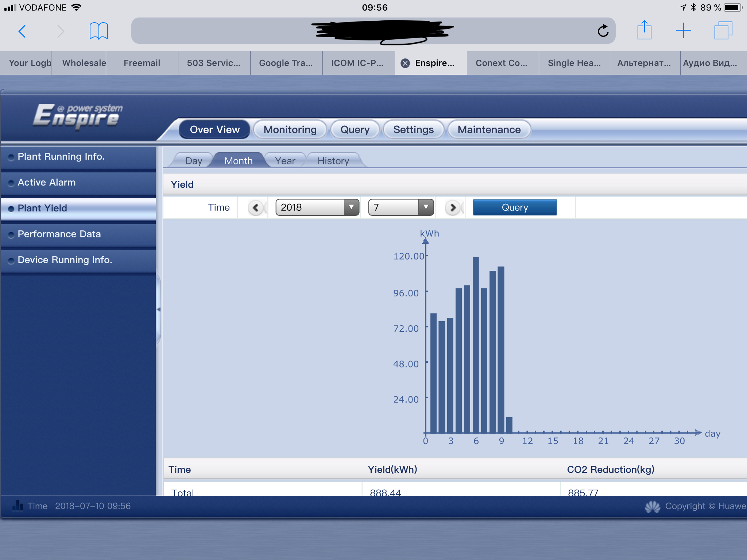Screen dimensions: 747x560
Task: Open the Monitoring menu
Action: 290,130
